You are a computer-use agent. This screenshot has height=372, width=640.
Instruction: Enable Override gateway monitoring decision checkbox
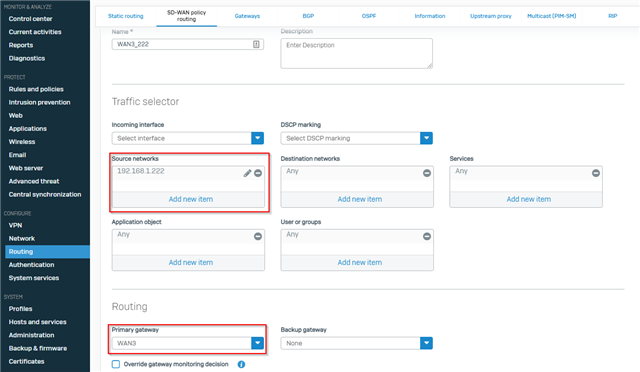tap(116, 364)
